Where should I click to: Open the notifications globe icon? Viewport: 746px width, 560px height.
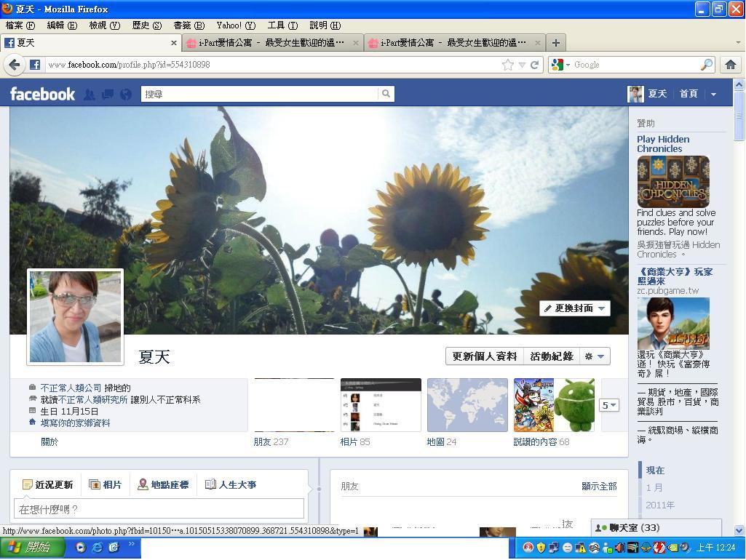(126, 94)
